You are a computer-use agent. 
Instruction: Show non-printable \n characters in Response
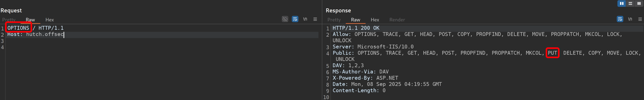coord(630,19)
